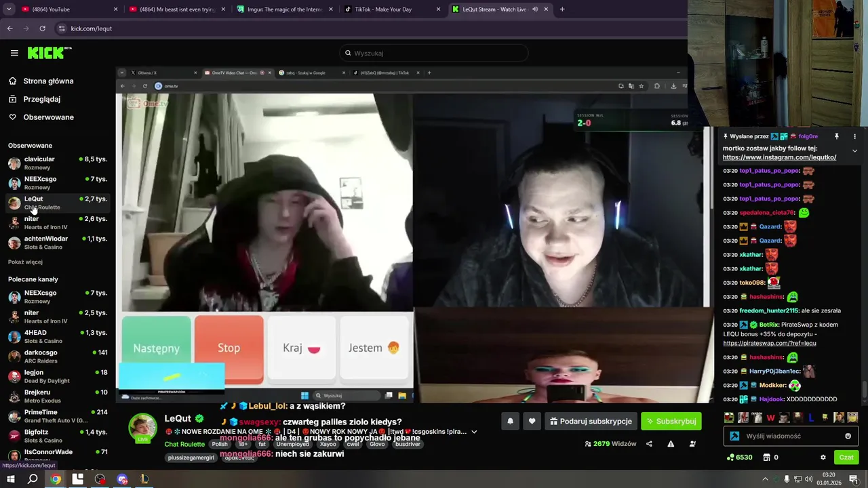Image resolution: width=868 pixels, height=488 pixels.
Task: Click first quick emote above chat input
Action: pos(729,418)
